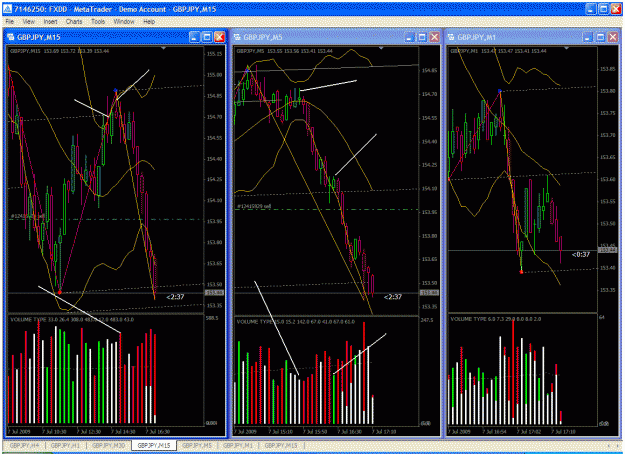Click the '<0:37' countdown in the M1 chart

pyautogui.click(x=581, y=254)
